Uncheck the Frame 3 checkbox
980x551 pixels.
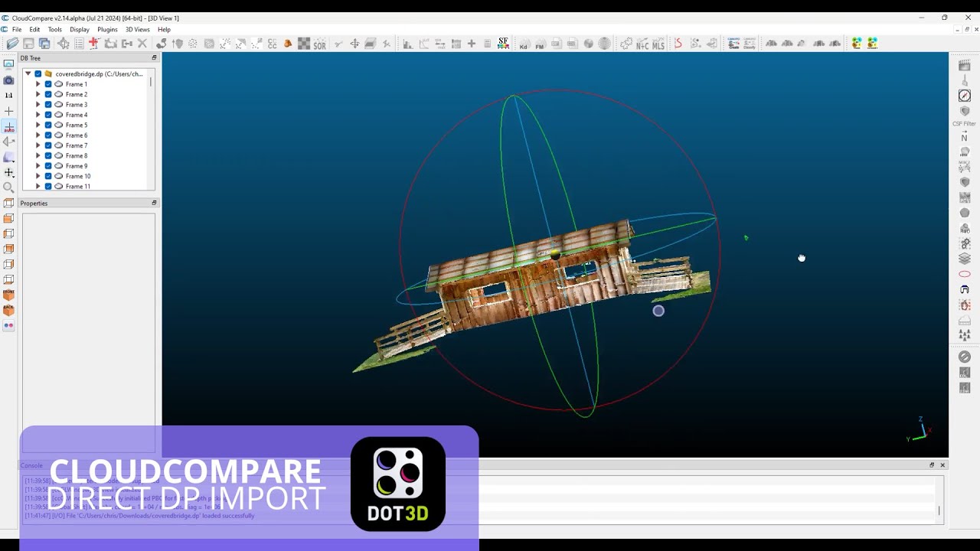48,105
